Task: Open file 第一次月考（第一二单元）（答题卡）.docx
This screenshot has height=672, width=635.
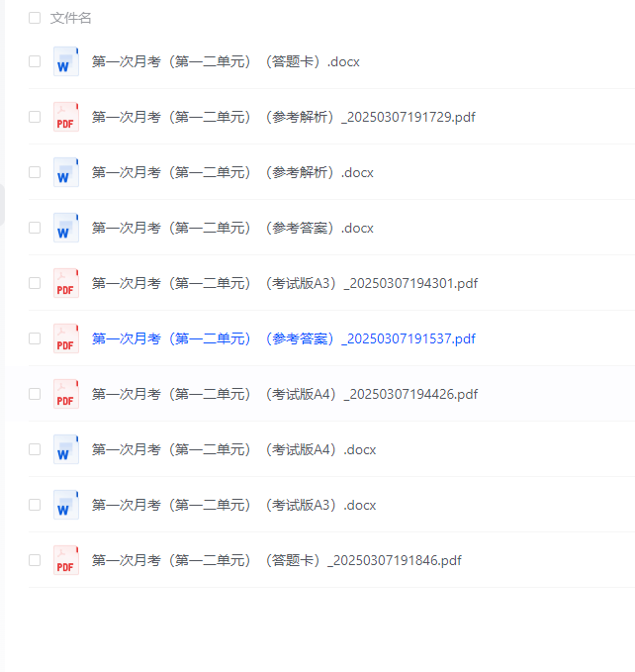Action: (226, 61)
